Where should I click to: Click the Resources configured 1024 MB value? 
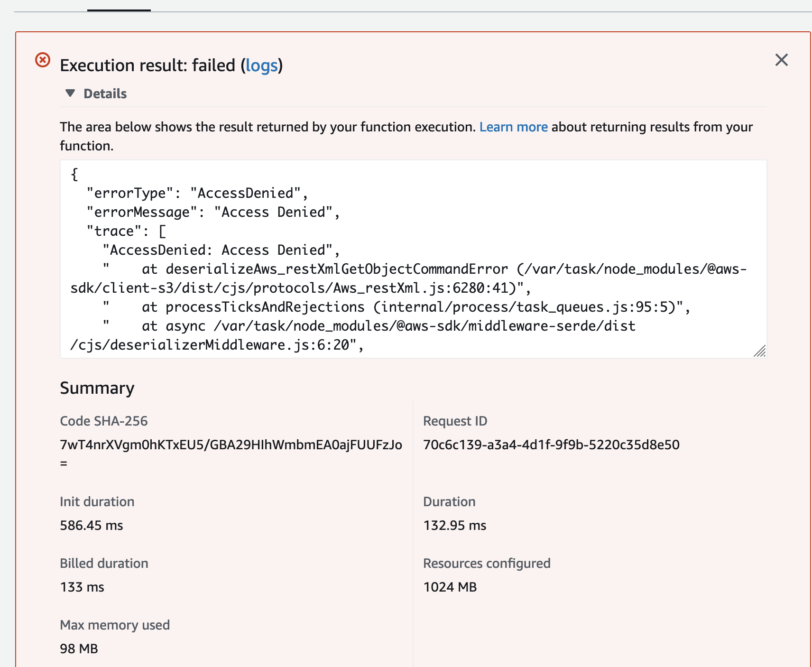point(450,587)
